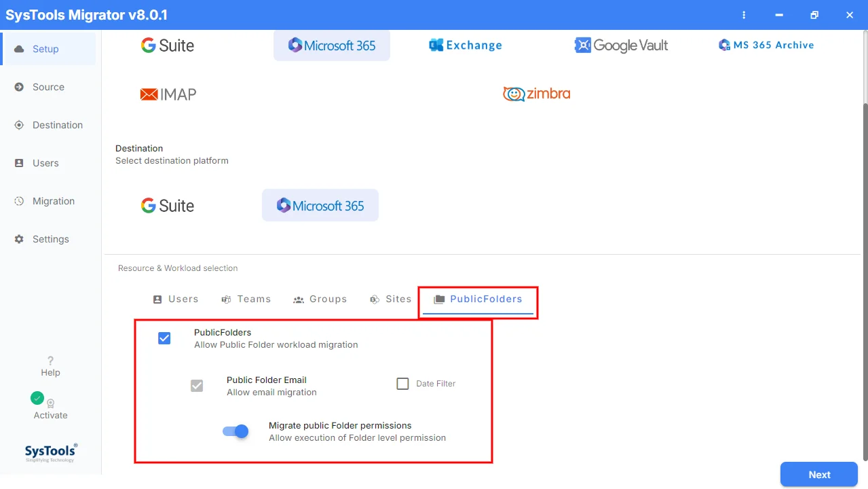Choose G Suite as source platform
This screenshot has height=489, width=868.
coord(168,46)
